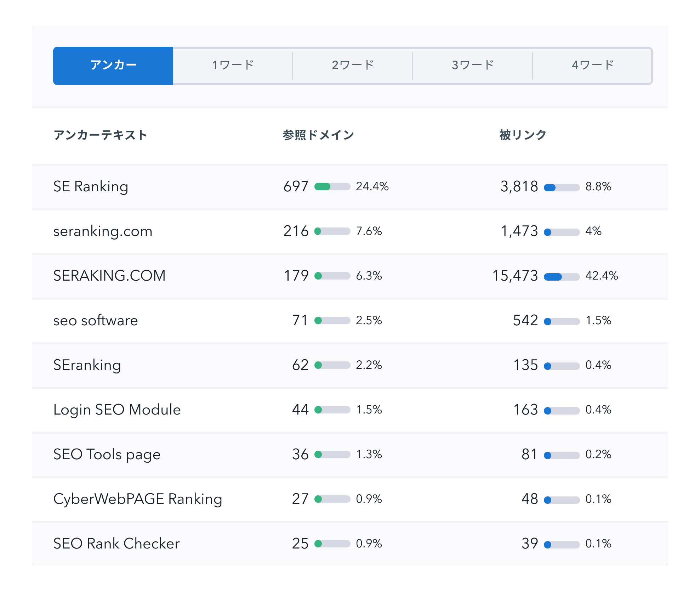
Task: Click referring domains value 27
Action: pos(300,499)
